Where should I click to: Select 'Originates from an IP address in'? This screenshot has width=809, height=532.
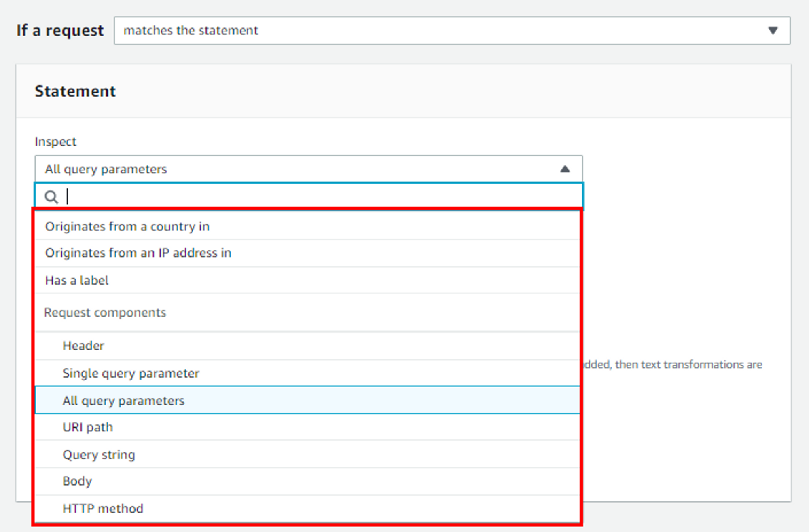pos(138,253)
